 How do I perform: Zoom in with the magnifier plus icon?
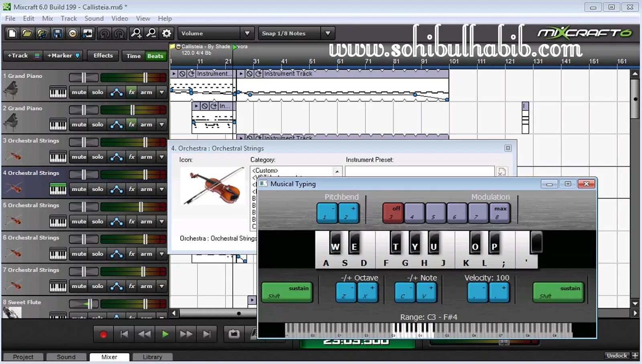coord(136,33)
